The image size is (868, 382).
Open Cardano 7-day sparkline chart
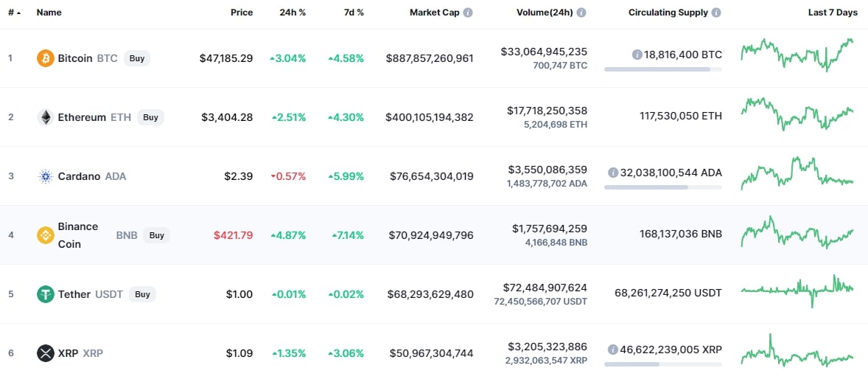coord(797,173)
